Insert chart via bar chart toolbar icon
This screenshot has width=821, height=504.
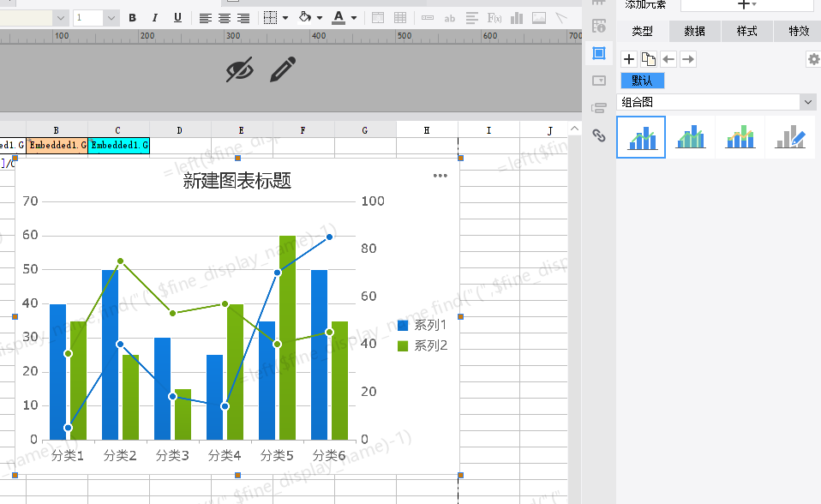click(x=517, y=18)
